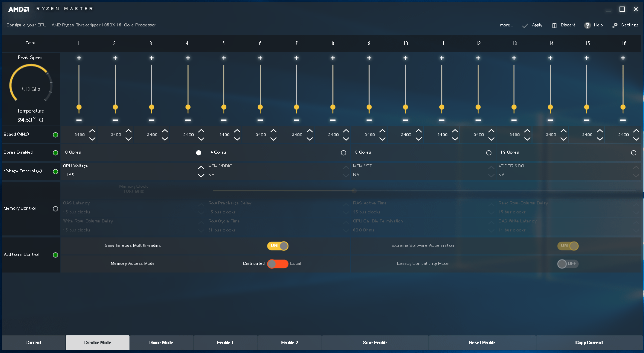Toggle Extreme Software Acceleration switch
The width and height of the screenshot is (644, 353).
568,246
